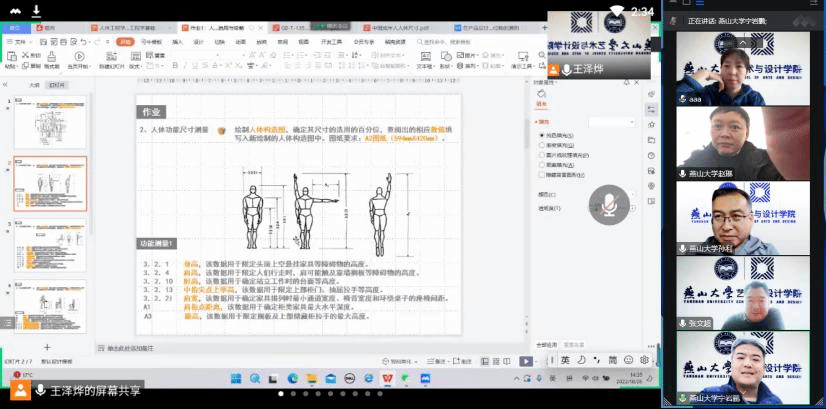826x409 pixels.
Task: Click the 文件 menu button
Action: coord(14,42)
